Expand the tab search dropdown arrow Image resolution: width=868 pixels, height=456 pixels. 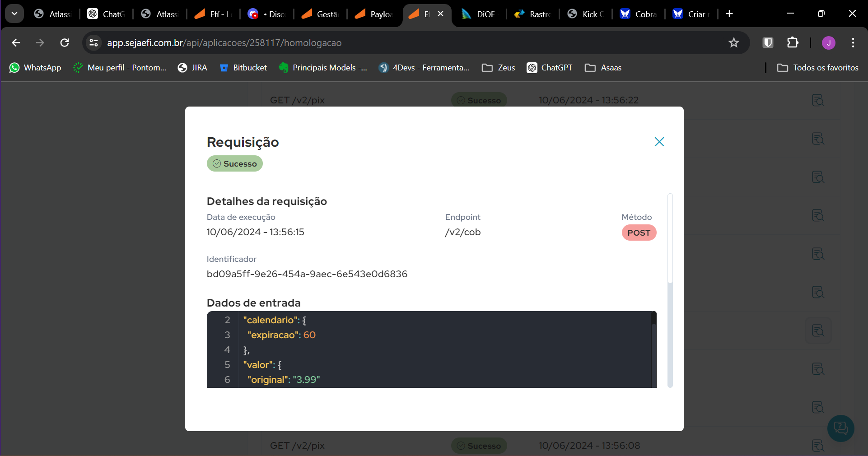click(x=14, y=14)
